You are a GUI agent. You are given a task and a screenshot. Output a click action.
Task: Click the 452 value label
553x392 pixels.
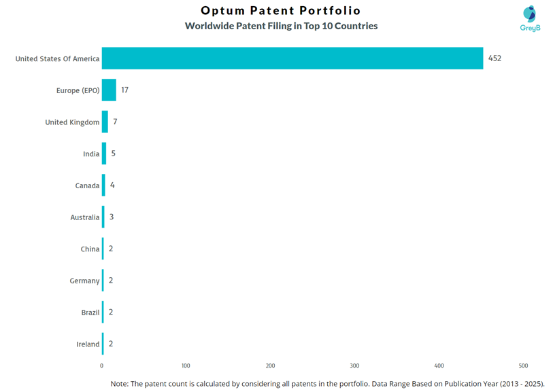495,58
